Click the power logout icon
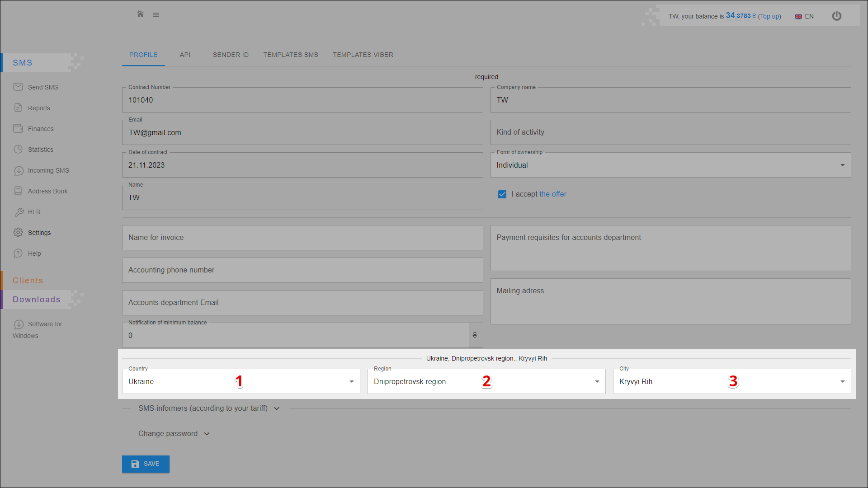Viewport: 868px width, 488px height. (837, 16)
